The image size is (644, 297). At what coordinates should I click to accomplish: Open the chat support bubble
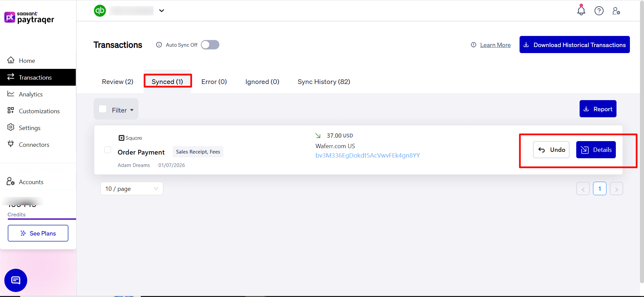coord(16,280)
